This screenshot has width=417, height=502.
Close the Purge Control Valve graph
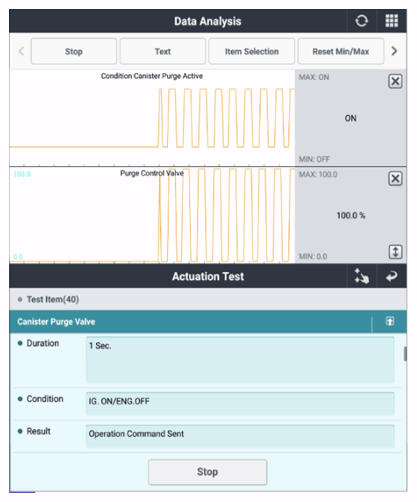click(x=395, y=179)
